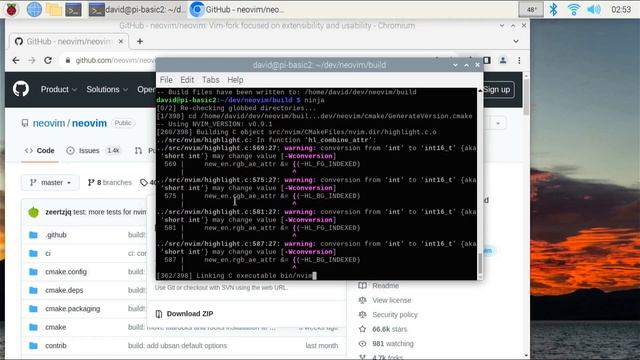Go back in Chromium
The width and height of the screenshot is (640, 360).
pos(16,60)
